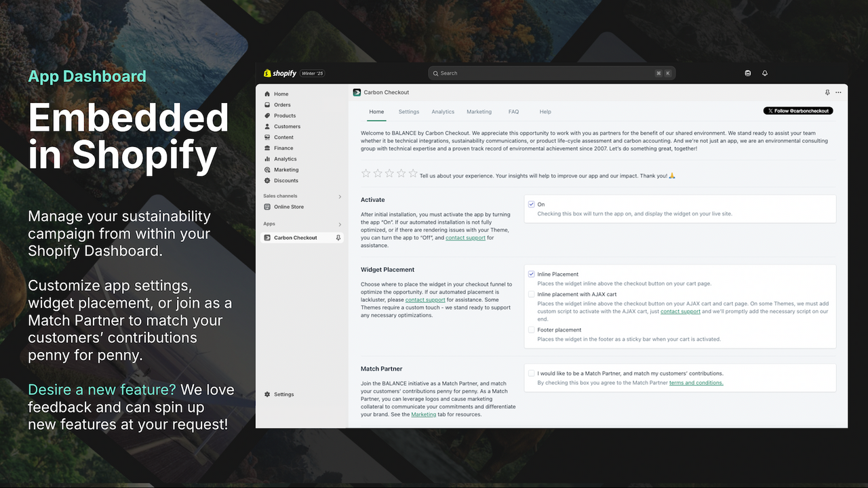
Task: Expand the Apps section chevron
Action: 340,224
